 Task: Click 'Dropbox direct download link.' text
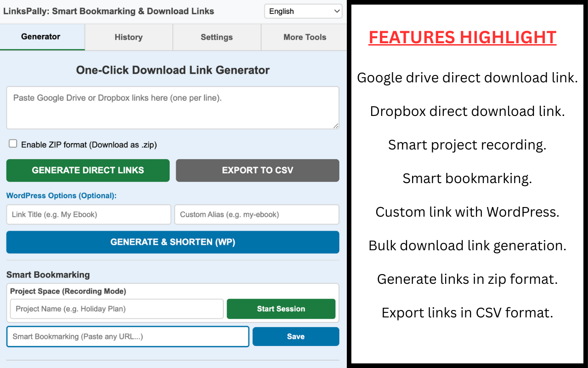click(467, 111)
